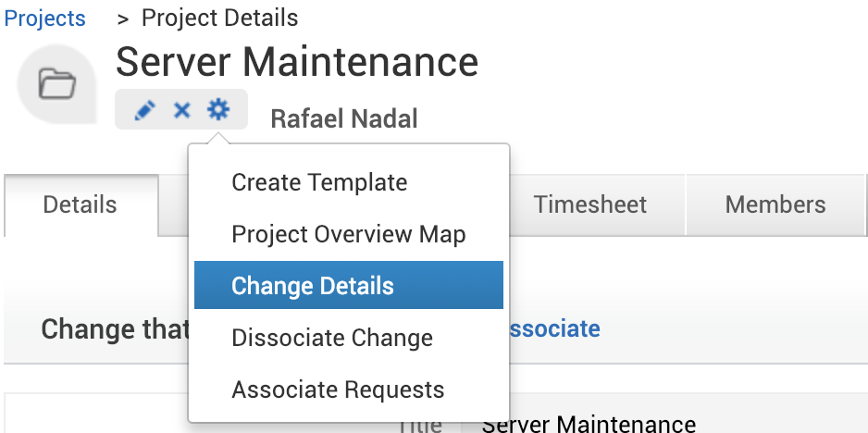Click the Change section heading text
868x433 pixels.
click(x=115, y=328)
